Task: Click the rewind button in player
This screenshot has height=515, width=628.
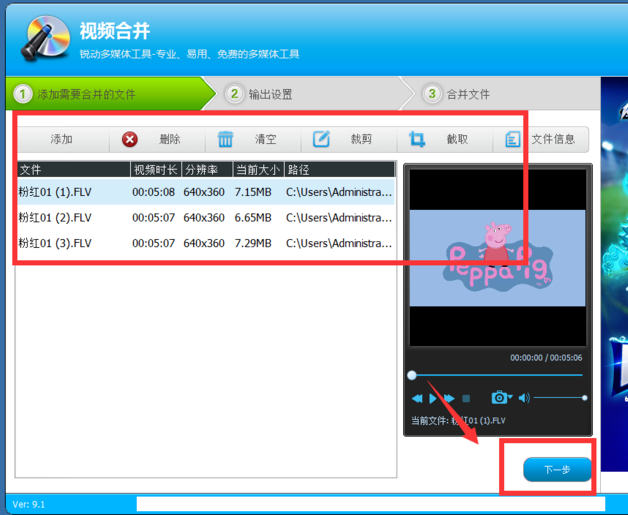Action: coord(417,398)
